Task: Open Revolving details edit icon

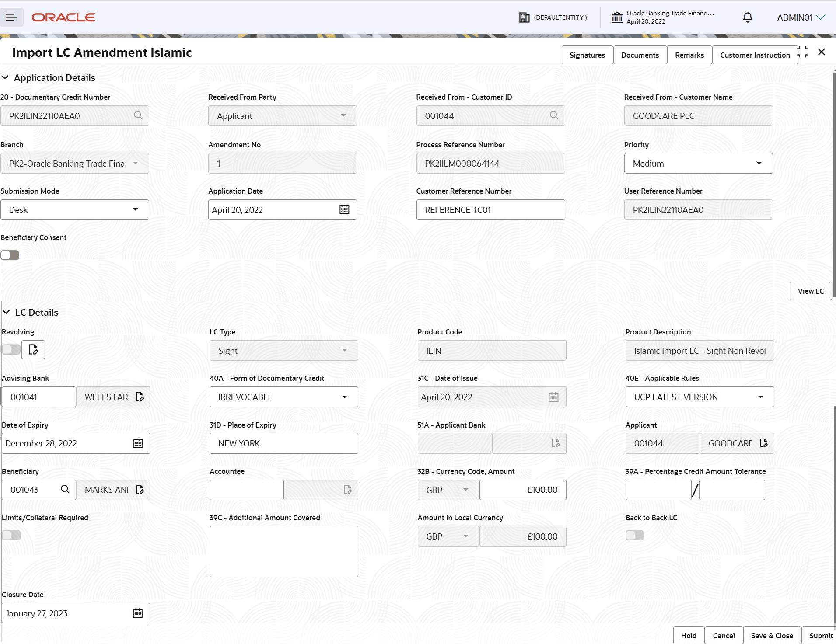Action: (33, 349)
